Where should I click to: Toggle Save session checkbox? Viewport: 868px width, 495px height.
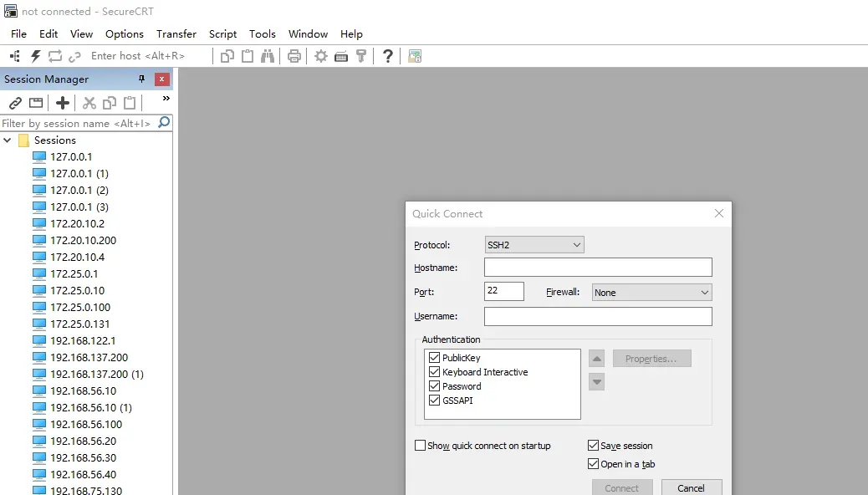593,446
